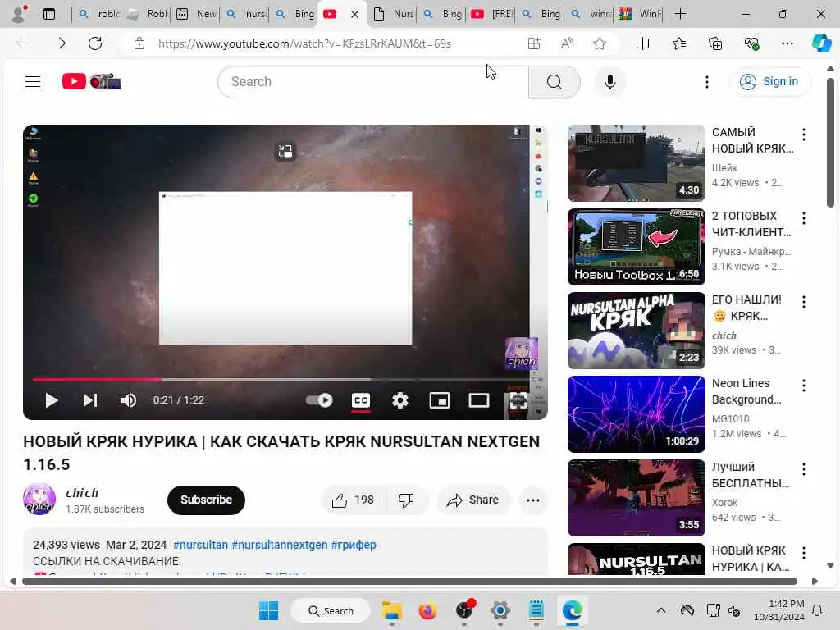Screen dimensions: 840x630
Task: Start voice search with the microphone
Action: click(609, 82)
